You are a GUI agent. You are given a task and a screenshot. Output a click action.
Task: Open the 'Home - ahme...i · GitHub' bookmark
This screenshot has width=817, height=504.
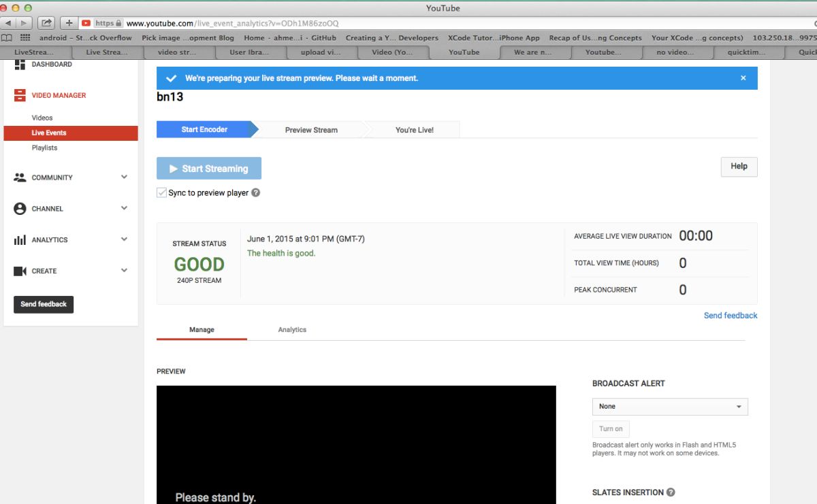click(290, 38)
